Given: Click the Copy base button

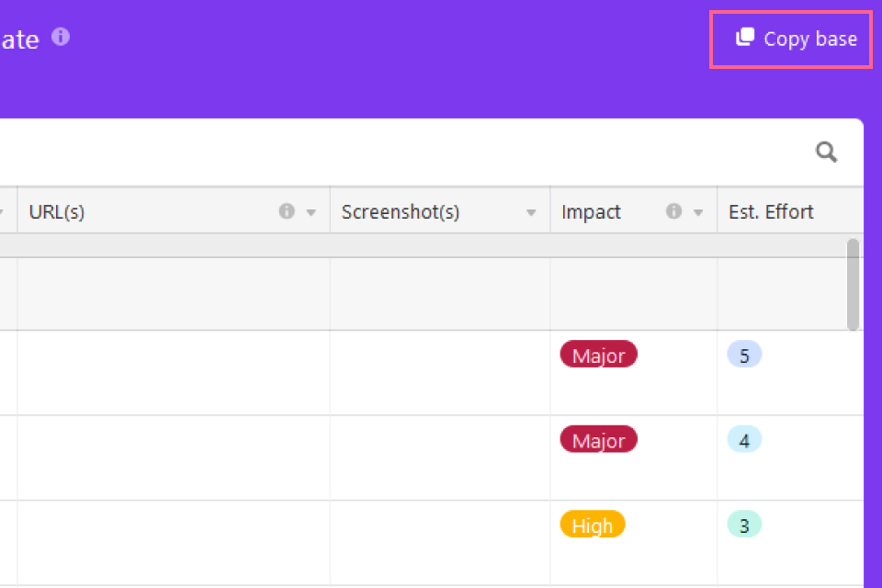Looking at the screenshot, I should click(x=791, y=40).
